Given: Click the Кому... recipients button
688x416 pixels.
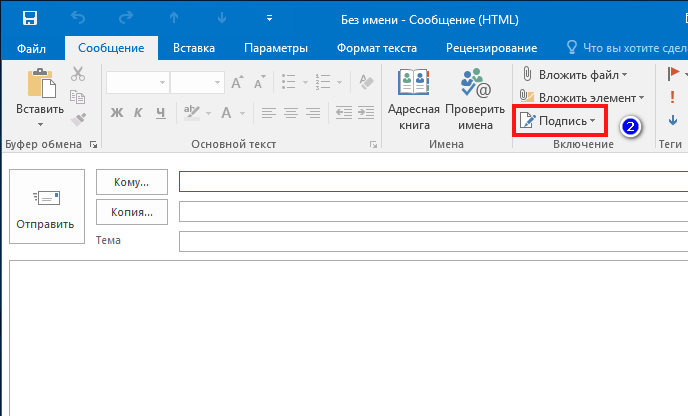Looking at the screenshot, I should tap(131, 182).
